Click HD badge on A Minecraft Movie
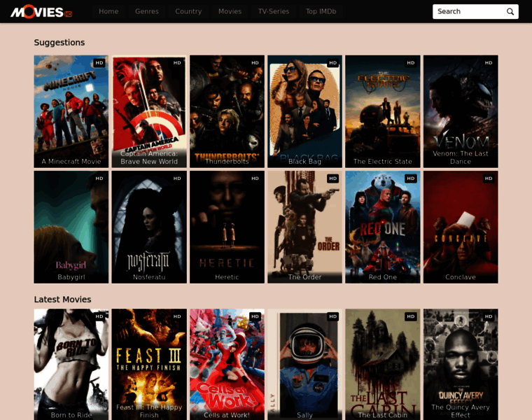This screenshot has width=532, height=420. click(99, 63)
